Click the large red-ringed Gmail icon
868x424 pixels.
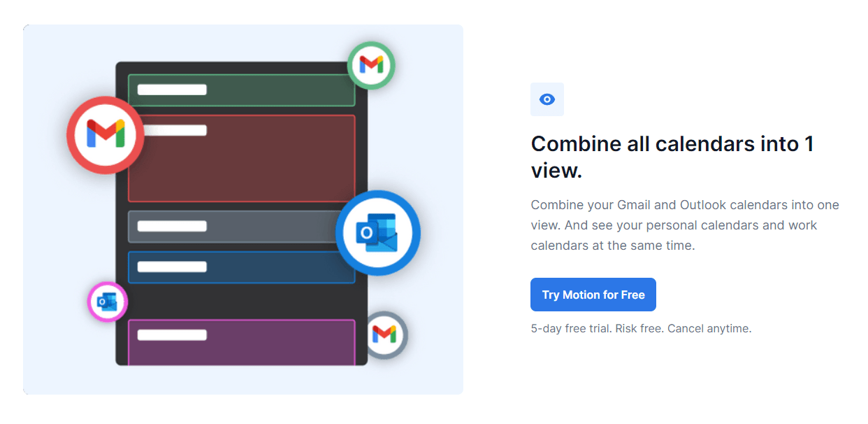click(x=105, y=134)
